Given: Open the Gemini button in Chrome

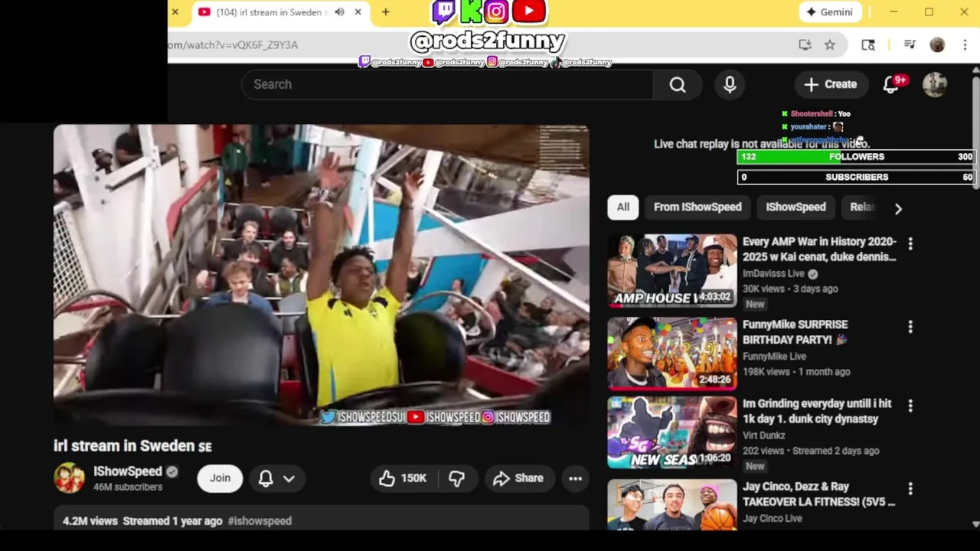Looking at the screenshot, I should click(x=830, y=12).
